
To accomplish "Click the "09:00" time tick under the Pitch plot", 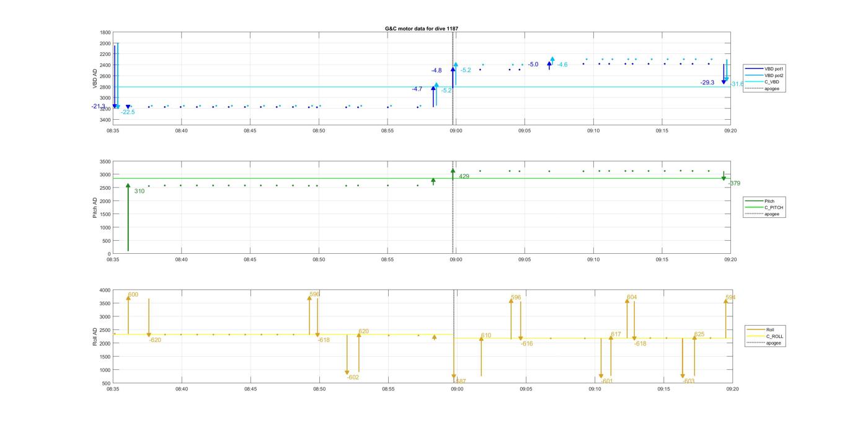I will 456,260.
